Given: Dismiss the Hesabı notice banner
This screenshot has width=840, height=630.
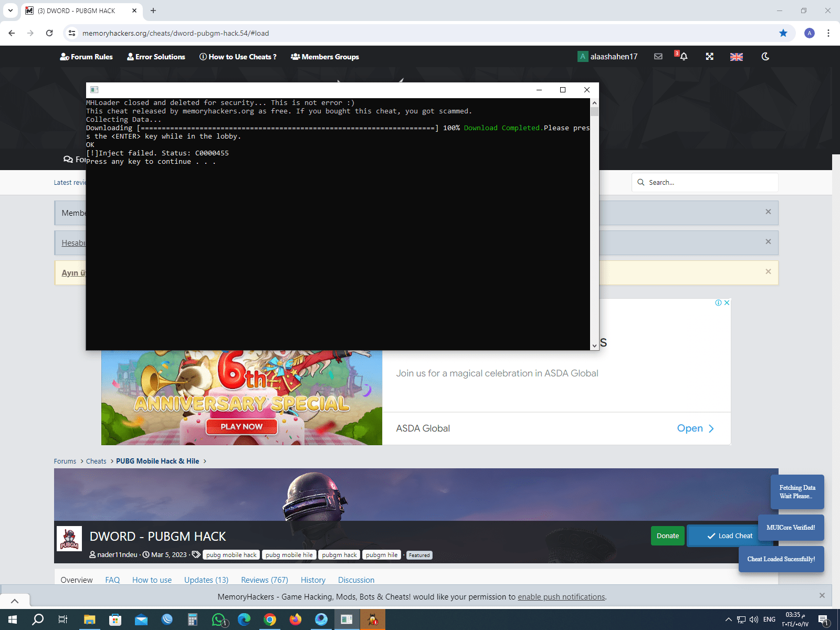Looking at the screenshot, I should (768, 241).
